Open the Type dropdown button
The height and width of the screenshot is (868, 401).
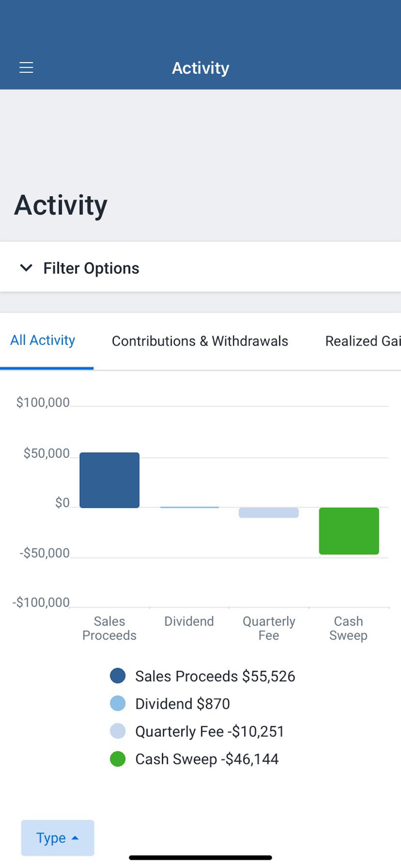click(x=57, y=838)
